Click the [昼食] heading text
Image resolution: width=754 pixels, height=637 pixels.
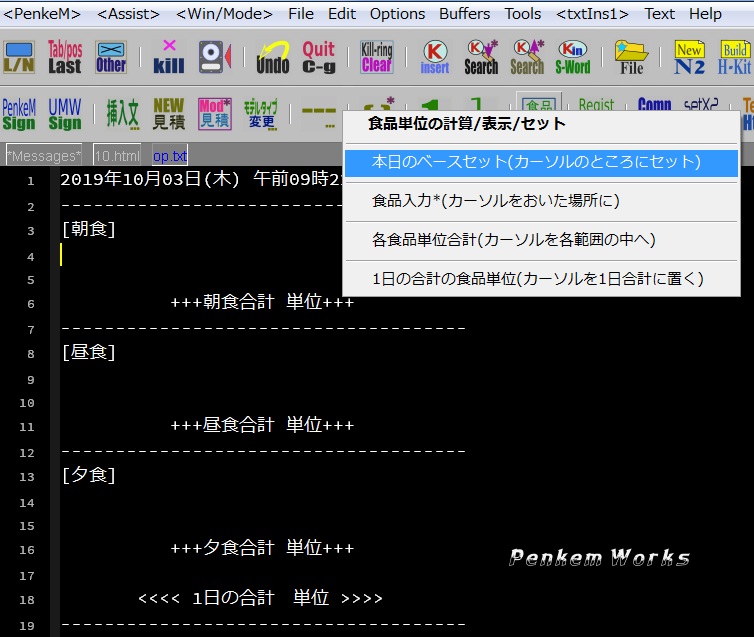coord(89,352)
